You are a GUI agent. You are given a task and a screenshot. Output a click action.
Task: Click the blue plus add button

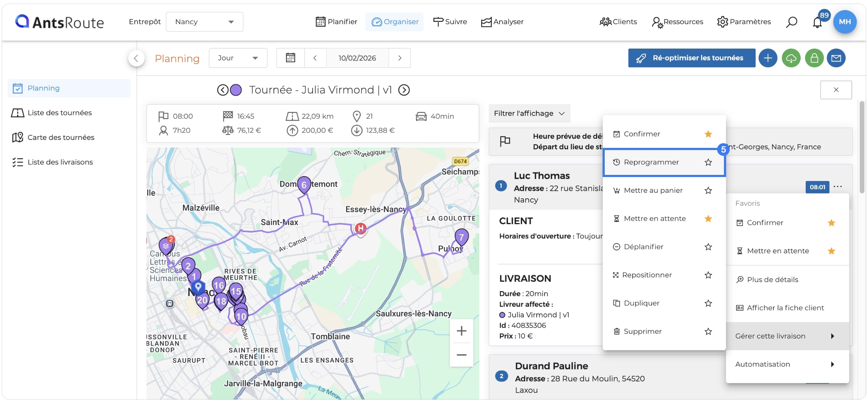[x=768, y=58]
